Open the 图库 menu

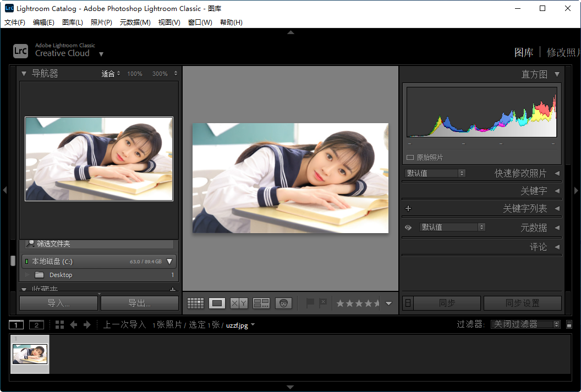[x=72, y=23]
